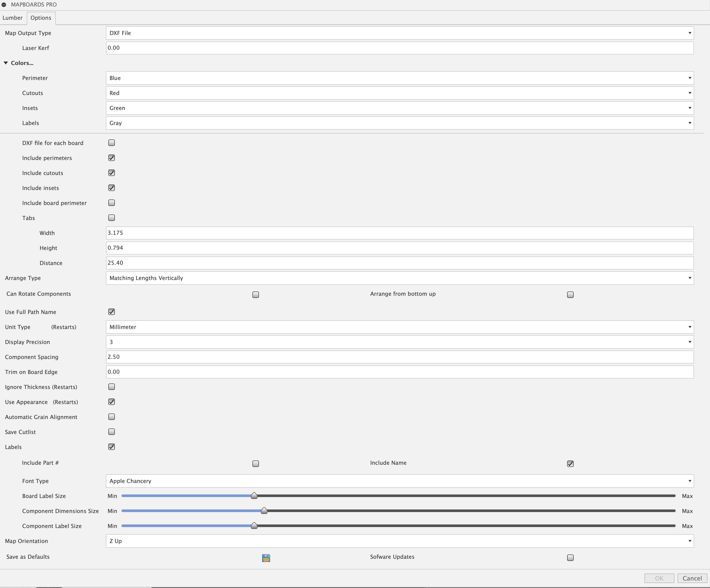Click the Laser Kerf input field
The height and width of the screenshot is (588, 710).
point(400,48)
